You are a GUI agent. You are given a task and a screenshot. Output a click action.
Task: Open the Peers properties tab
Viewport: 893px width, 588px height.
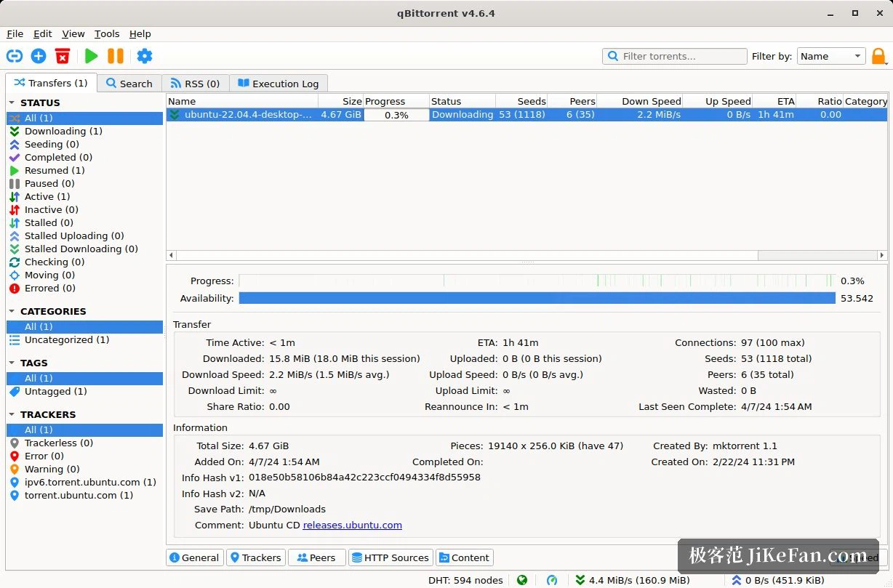(316, 557)
